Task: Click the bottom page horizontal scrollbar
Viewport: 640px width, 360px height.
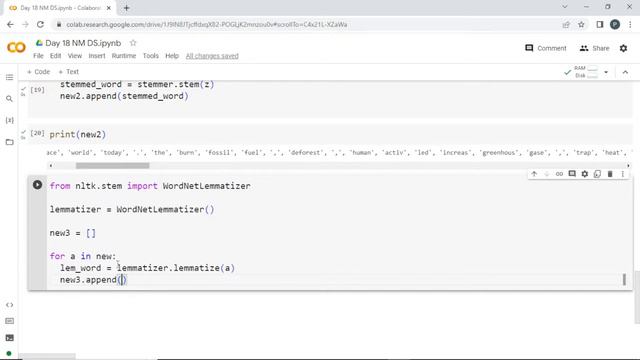Action: (x=47, y=356)
